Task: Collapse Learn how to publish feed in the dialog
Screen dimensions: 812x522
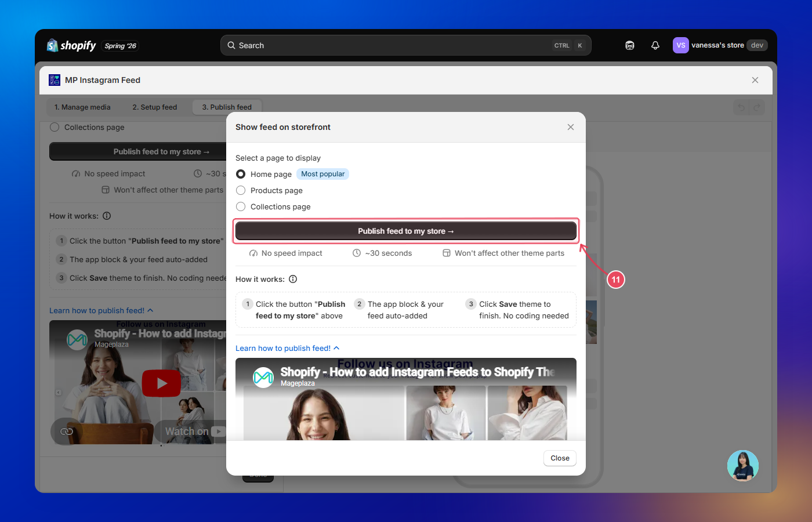Action: point(288,348)
